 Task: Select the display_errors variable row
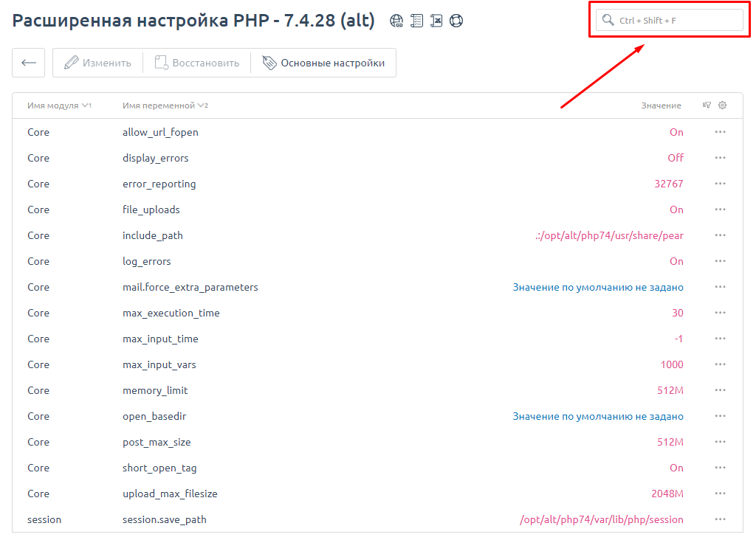156,158
